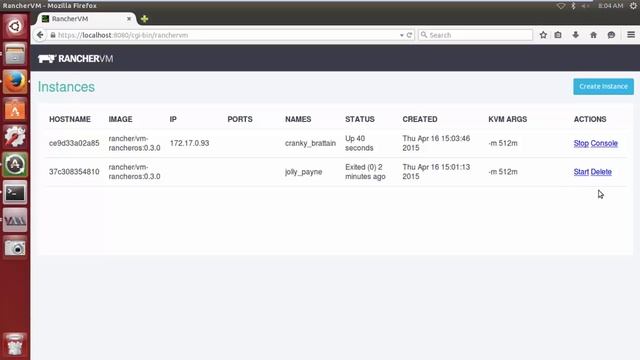Screen dimensions: 640x360
Task: Click image name in ce9d33a02a85 row
Action: 134,143
